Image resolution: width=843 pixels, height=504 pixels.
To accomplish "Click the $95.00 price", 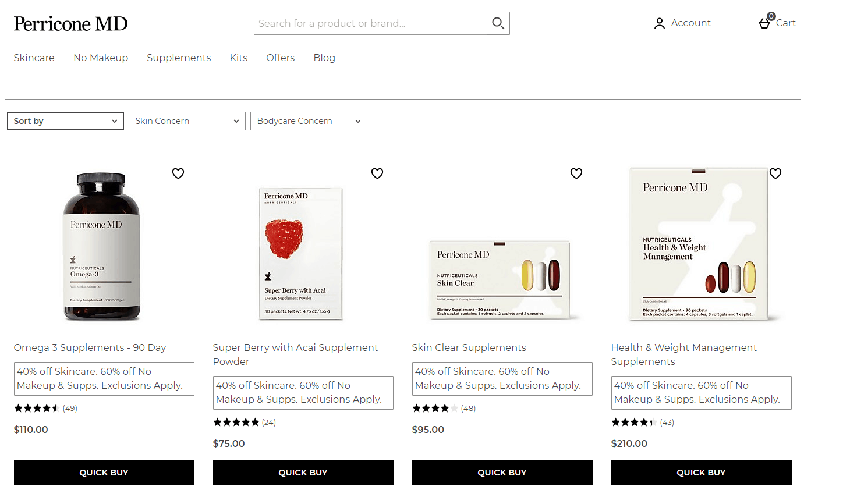I will click(428, 430).
